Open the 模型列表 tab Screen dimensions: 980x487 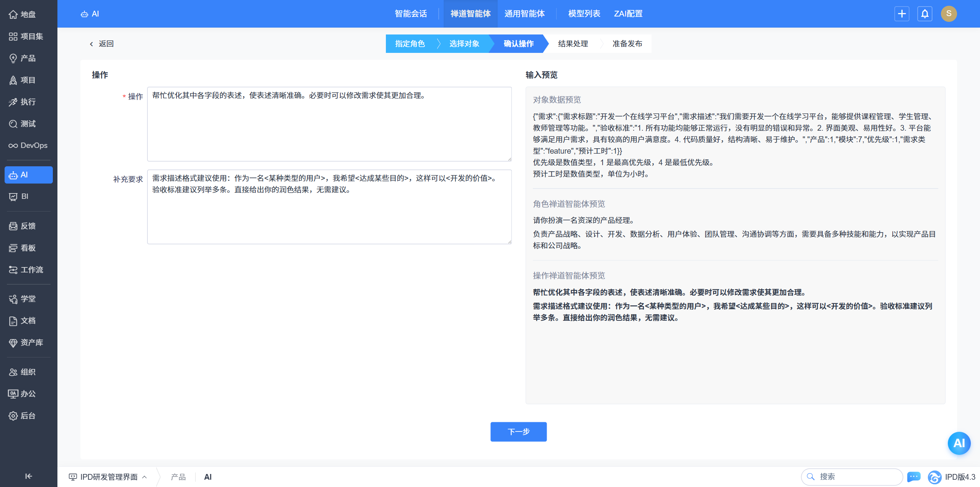(x=584, y=14)
